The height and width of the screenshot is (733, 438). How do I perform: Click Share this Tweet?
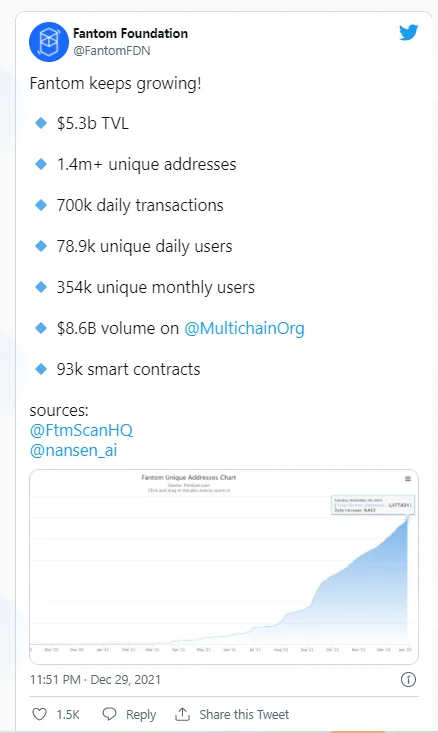point(244,714)
